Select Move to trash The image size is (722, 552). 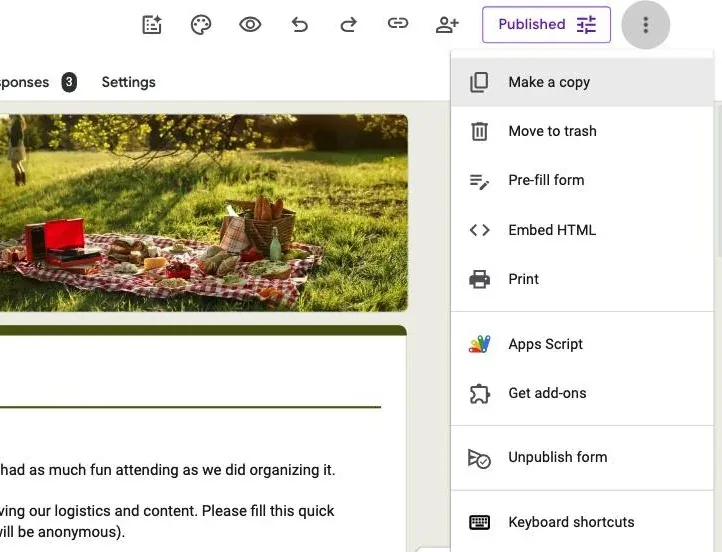pyautogui.click(x=582, y=131)
